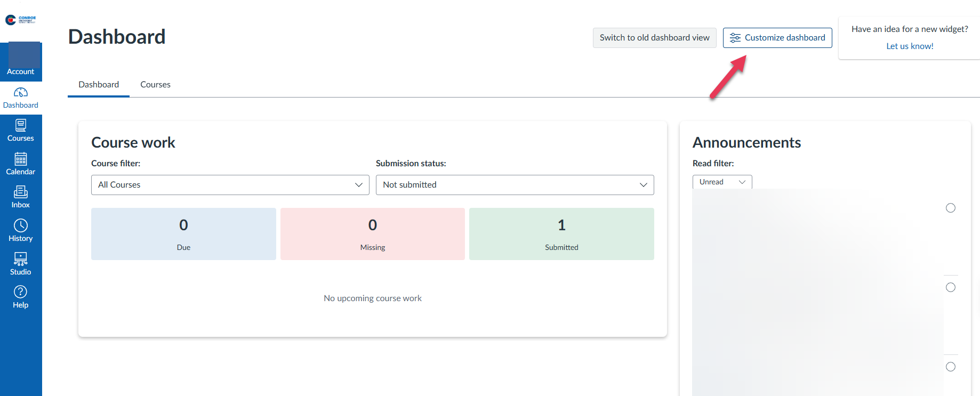
Task: Click the Conroe school logo
Action: pos(20,20)
